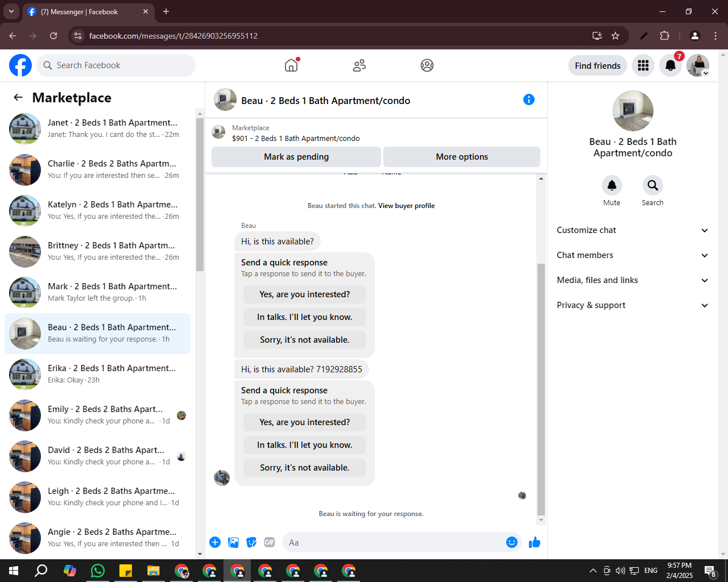Screen dimensions: 728x582
Task: Open browser extensions puzzle icon
Action: pyautogui.click(x=664, y=36)
